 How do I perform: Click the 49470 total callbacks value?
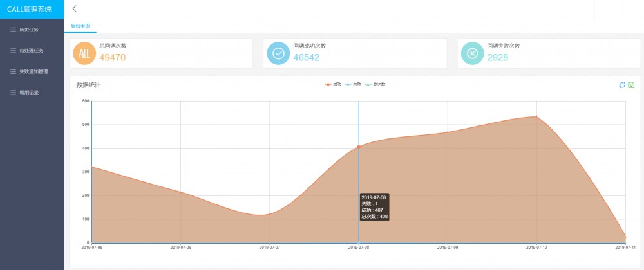point(113,57)
